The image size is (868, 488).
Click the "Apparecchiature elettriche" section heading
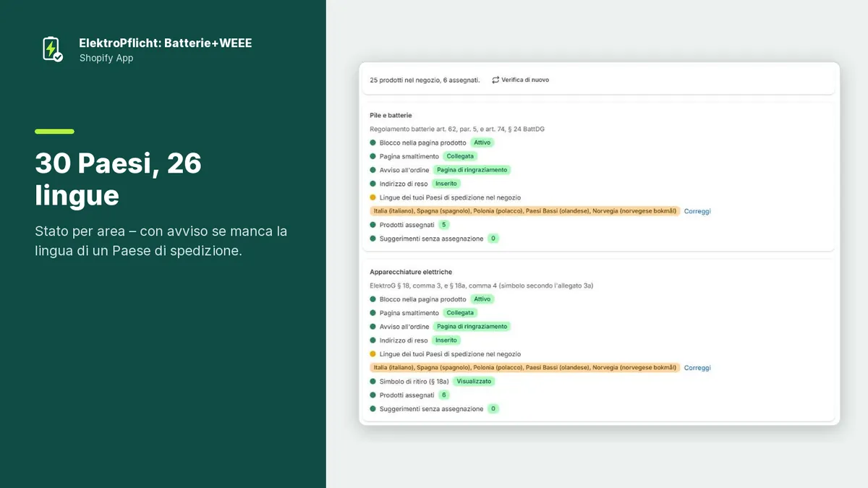pyautogui.click(x=411, y=272)
